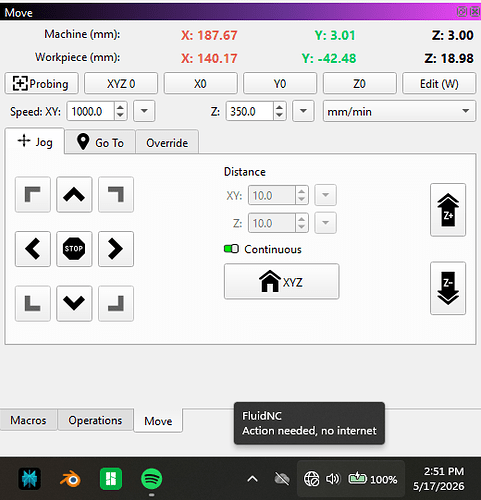The image size is (481, 500).
Task: Zero the Y axis with Y0
Action: coord(280,83)
